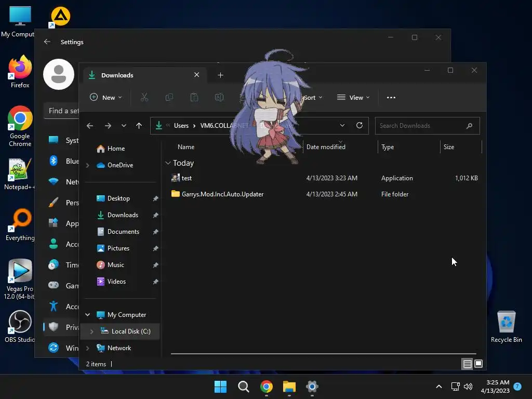Open the New item dropdown
Image resolution: width=532 pixels, height=399 pixels.
click(x=105, y=97)
